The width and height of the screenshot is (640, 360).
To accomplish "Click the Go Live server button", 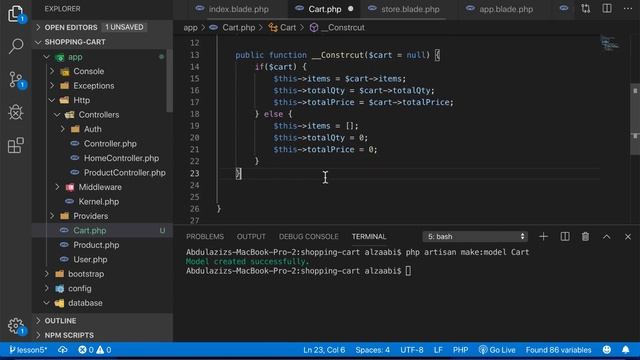I will click(497, 350).
